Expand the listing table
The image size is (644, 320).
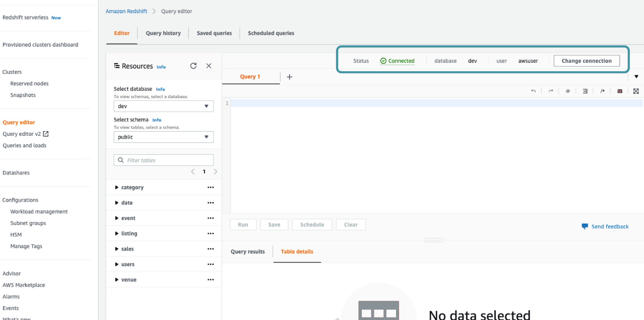[116, 233]
